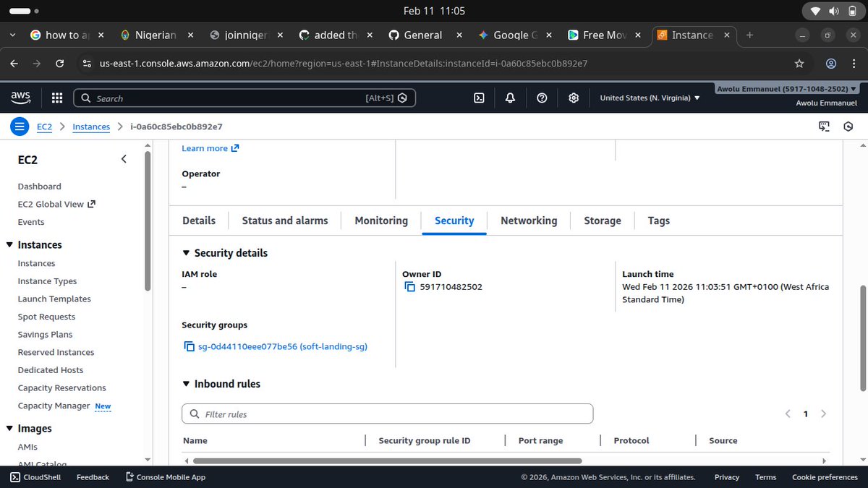Switch to Status and alarms tab

pos(285,221)
